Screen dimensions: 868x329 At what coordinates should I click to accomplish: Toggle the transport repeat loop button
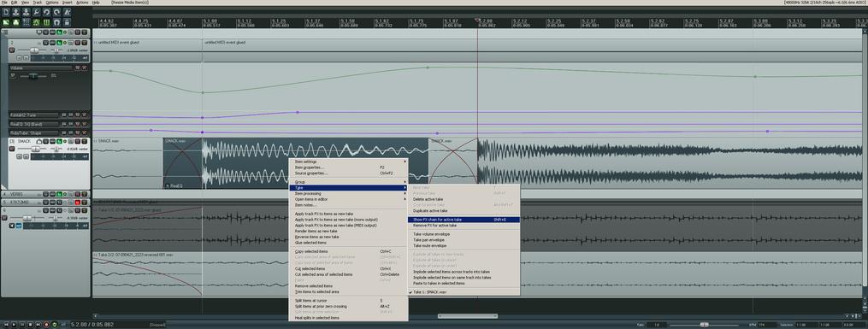54,325
